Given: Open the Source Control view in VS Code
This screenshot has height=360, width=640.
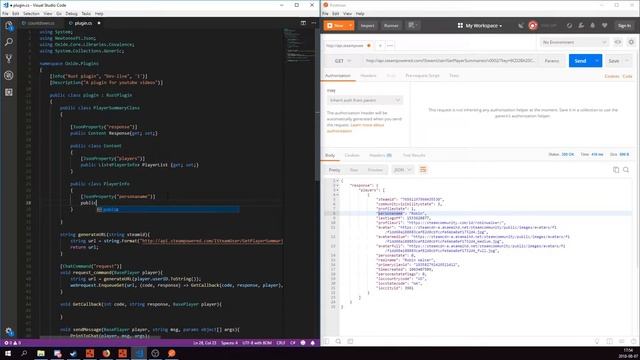Looking at the screenshot, I should (9, 59).
